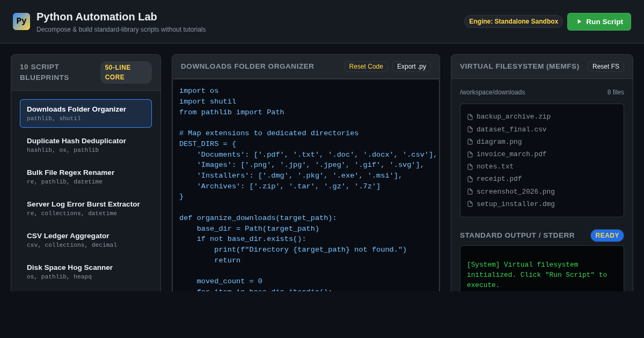Open Server Log Error Burst Extractor blueprint
Screen dimensions: 644x338
coord(86,208)
